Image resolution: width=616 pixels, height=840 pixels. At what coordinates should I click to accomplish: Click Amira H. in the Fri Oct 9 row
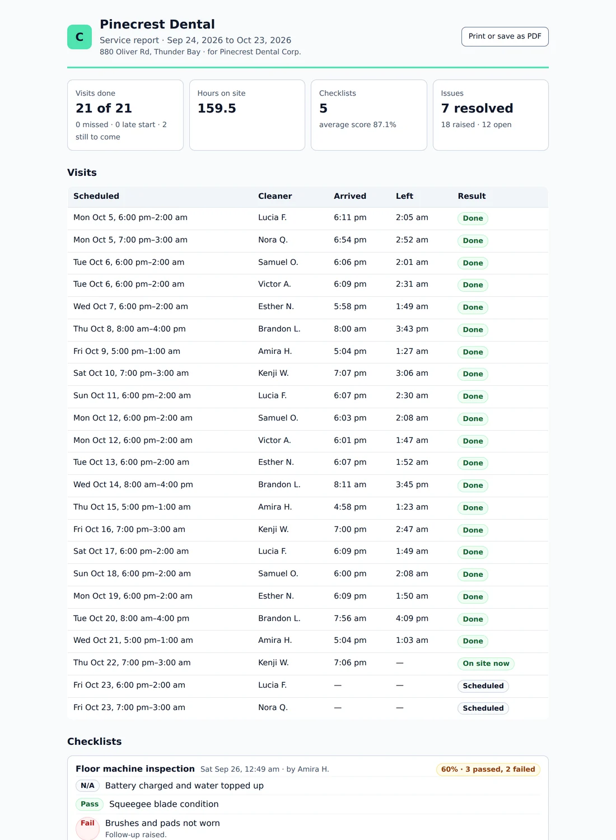click(x=275, y=351)
